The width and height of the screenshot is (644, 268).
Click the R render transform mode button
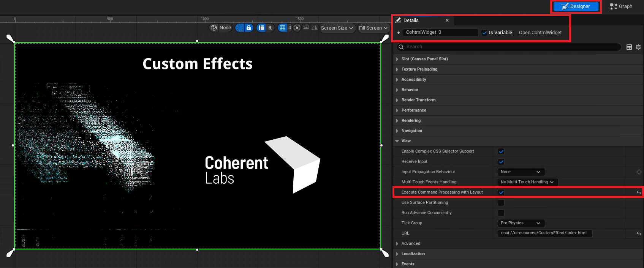[x=270, y=28]
